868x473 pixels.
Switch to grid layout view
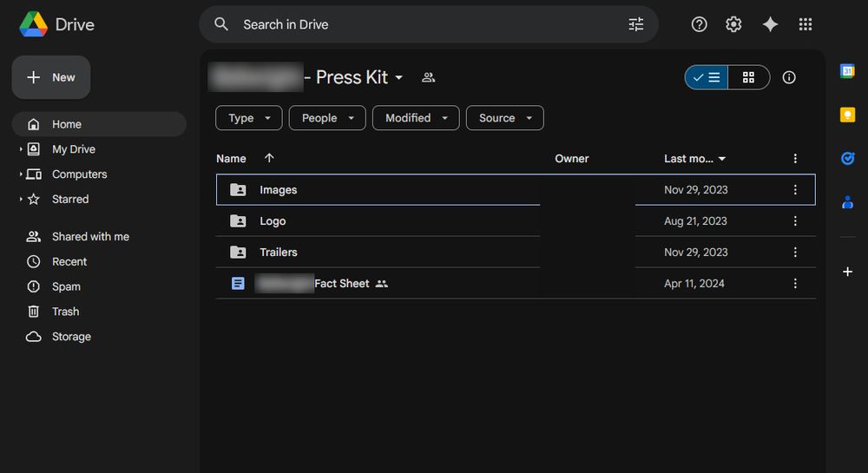[x=748, y=77]
